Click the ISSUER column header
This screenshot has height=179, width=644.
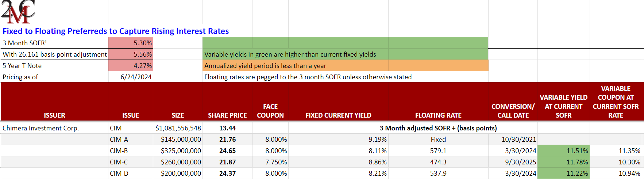54,115
